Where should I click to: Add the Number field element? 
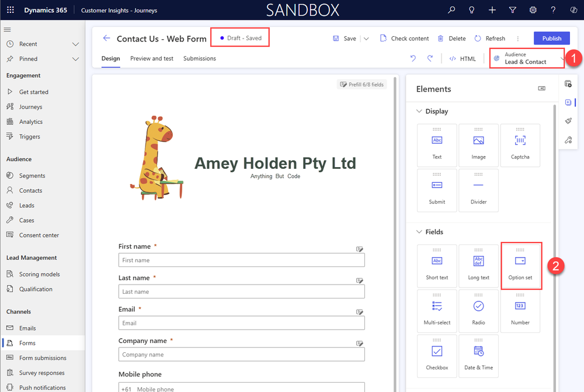point(520,311)
